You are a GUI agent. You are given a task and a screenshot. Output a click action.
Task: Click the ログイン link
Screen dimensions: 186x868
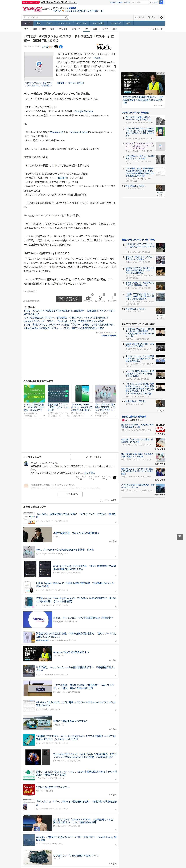click(x=57, y=11)
